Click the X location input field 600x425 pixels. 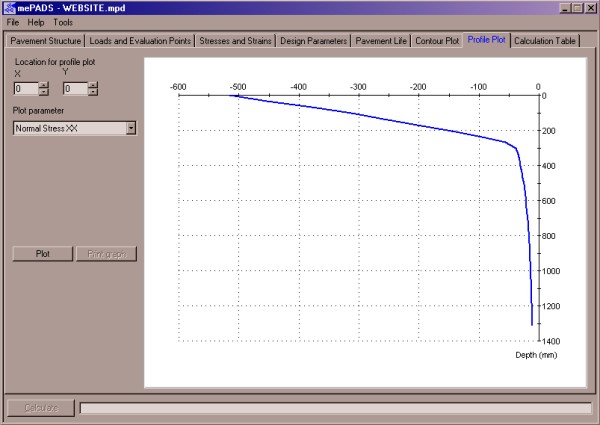point(26,89)
